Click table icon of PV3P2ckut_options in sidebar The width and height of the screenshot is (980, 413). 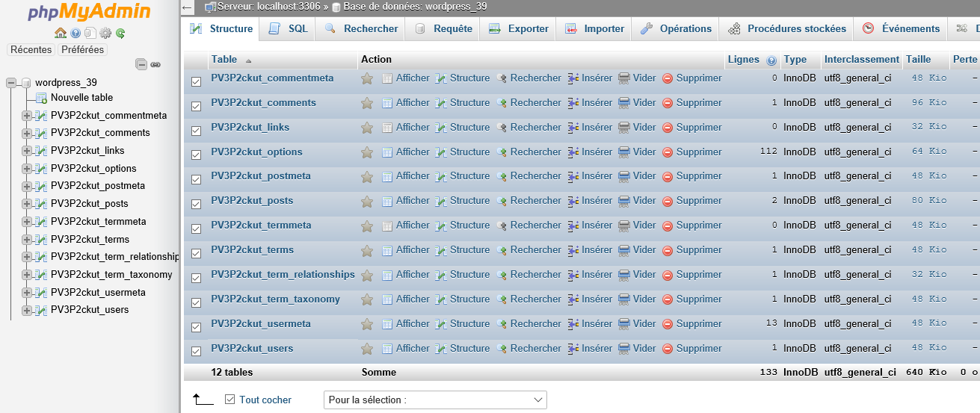40,169
